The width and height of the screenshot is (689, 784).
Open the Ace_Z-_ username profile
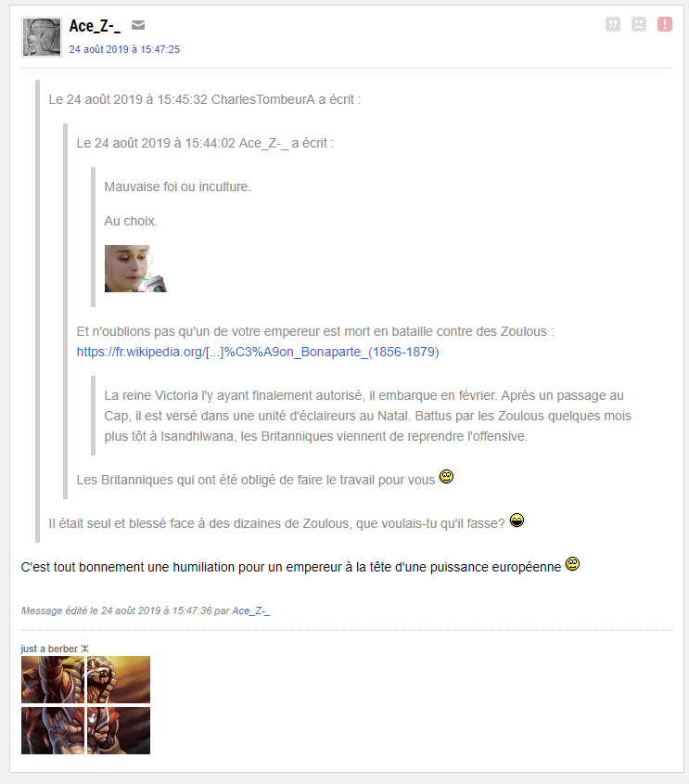pyautogui.click(x=95, y=25)
